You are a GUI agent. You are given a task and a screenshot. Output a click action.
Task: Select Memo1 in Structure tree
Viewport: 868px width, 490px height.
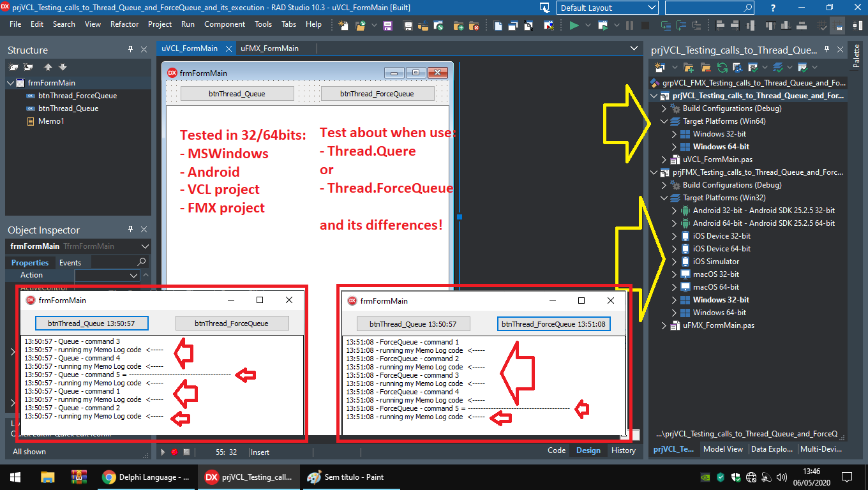pos(51,121)
